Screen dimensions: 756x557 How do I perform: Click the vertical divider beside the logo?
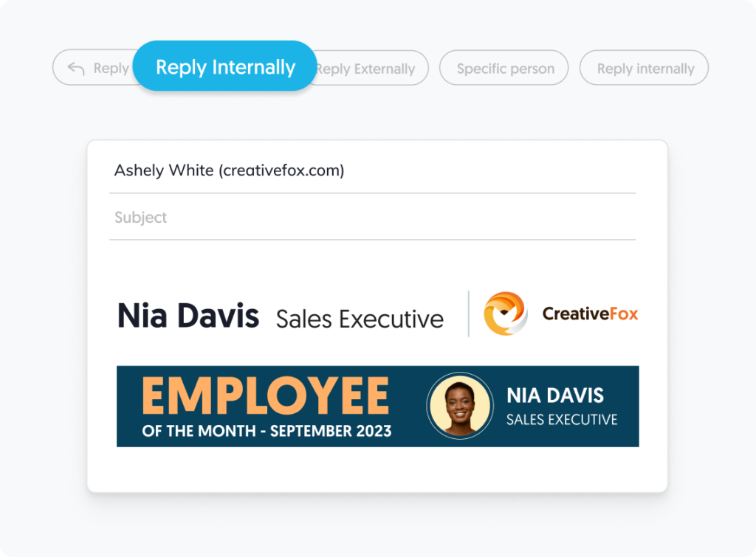469,314
